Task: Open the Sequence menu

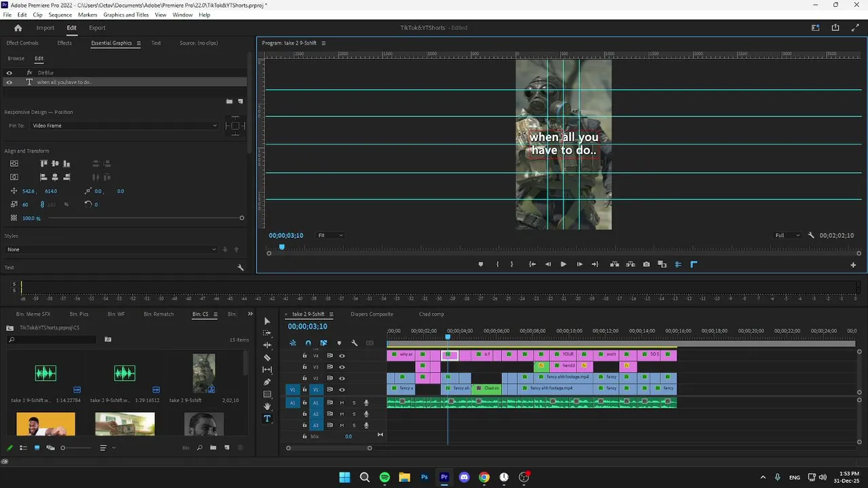Action: [60, 15]
